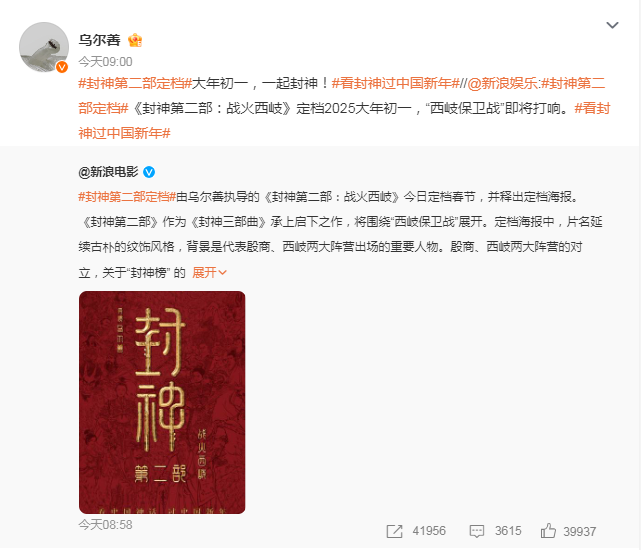Open the first #看封神过中国新年# topic link

pos(396,83)
